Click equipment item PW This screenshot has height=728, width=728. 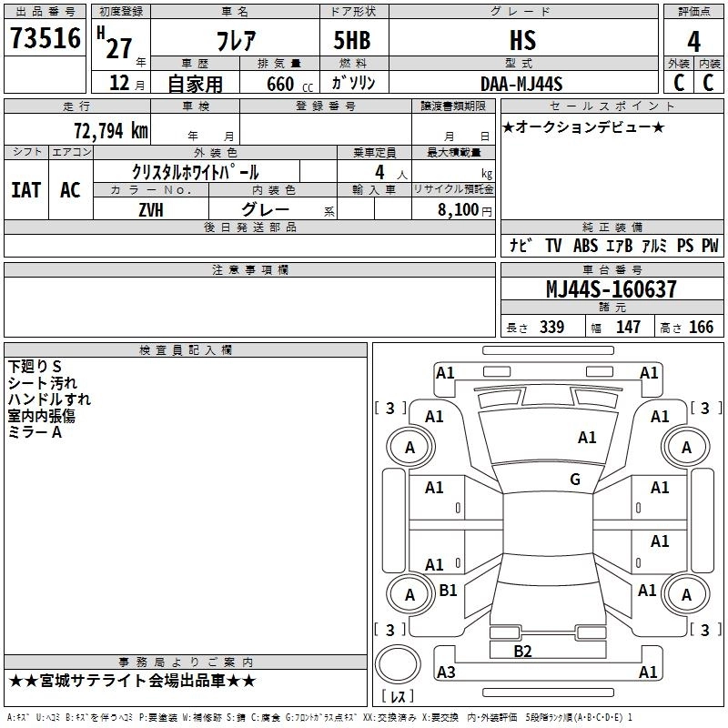pos(710,246)
